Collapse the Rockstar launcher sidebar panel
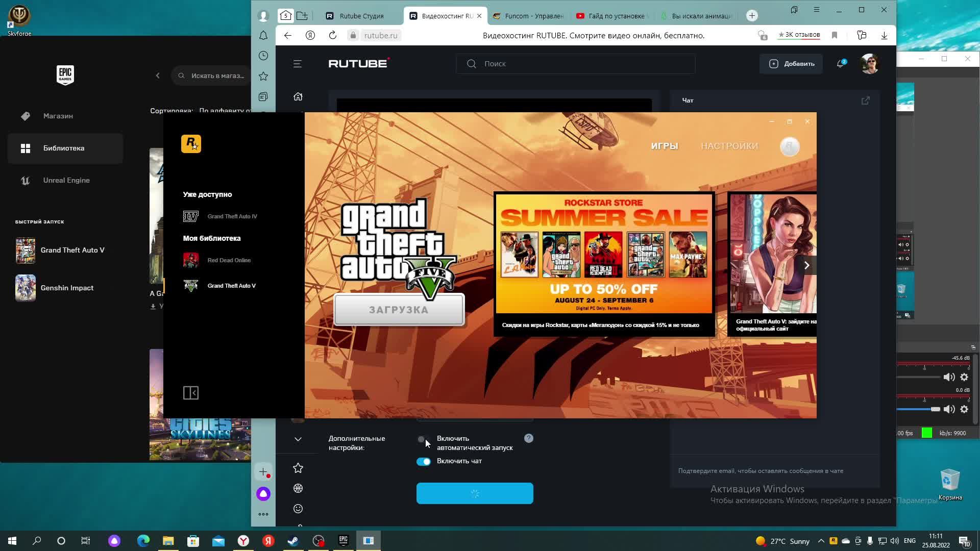 (x=190, y=393)
